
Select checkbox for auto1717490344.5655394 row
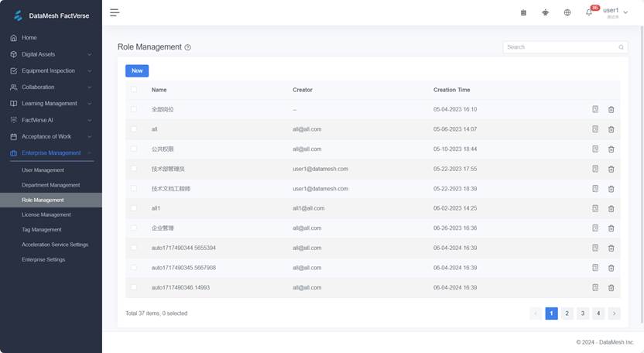[x=134, y=248]
